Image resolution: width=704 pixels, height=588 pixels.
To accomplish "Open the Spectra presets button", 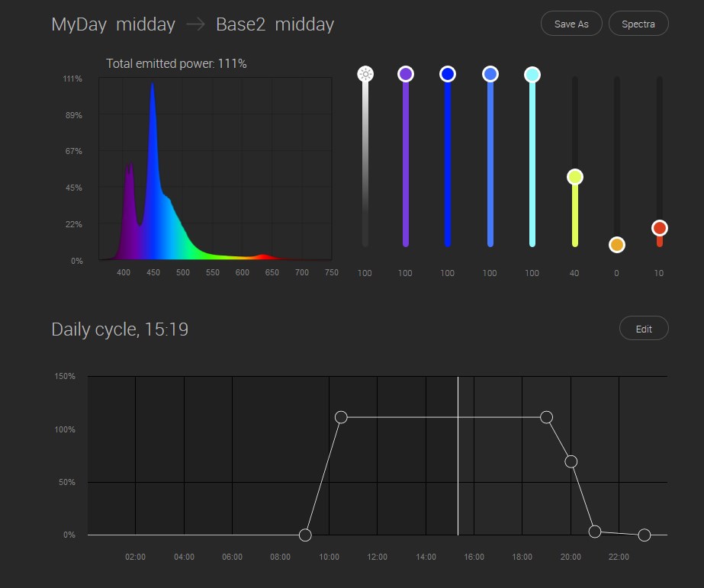I will pyautogui.click(x=638, y=24).
